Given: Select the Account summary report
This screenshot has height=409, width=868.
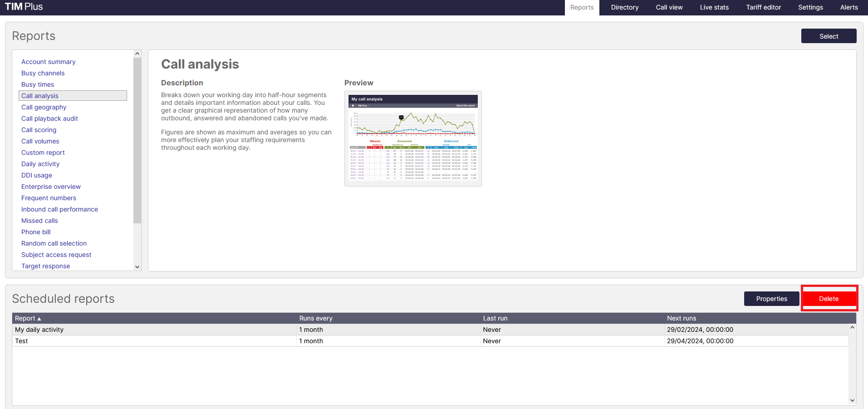Looking at the screenshot, I should [48, 62].
